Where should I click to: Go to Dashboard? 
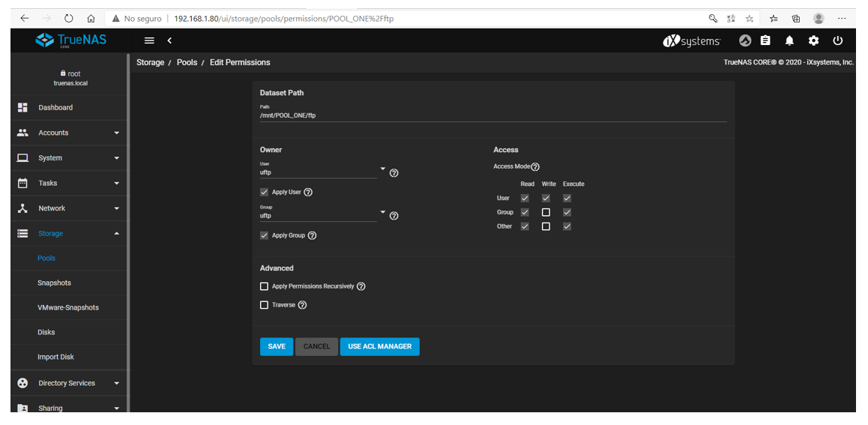click(69, 107)
